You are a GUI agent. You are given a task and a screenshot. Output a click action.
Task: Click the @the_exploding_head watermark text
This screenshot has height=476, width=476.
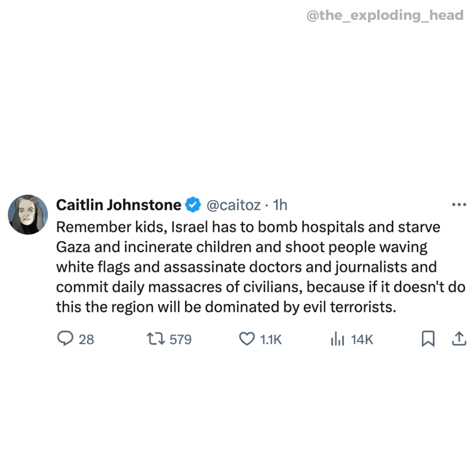(385, 15)
